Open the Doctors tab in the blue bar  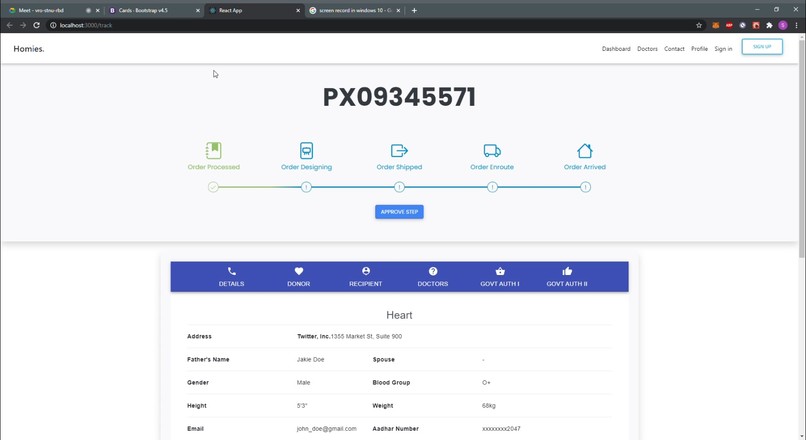point(433,277)
